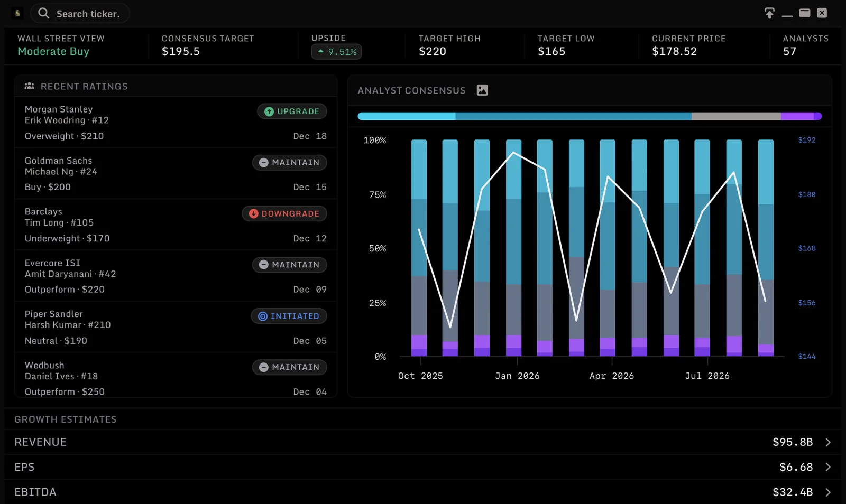
Task: Click the Jan 2026 bar in chart
Action: (x=513, y=248)
